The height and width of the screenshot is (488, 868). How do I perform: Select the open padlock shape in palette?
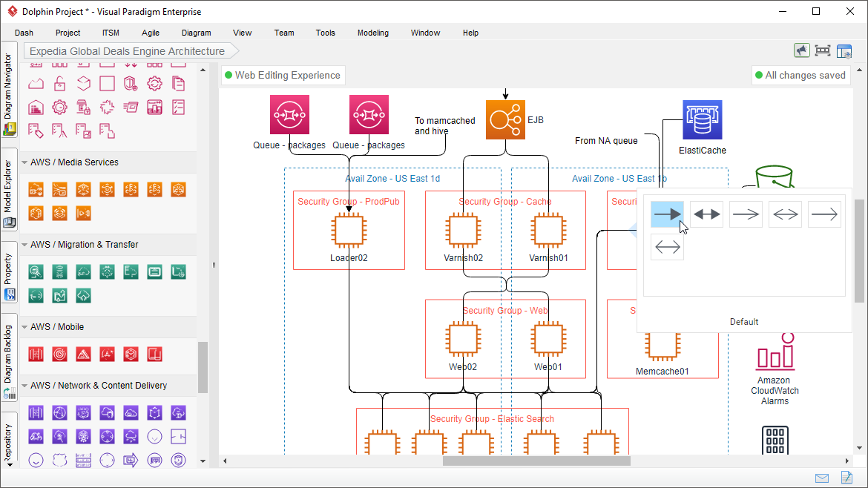60,84
